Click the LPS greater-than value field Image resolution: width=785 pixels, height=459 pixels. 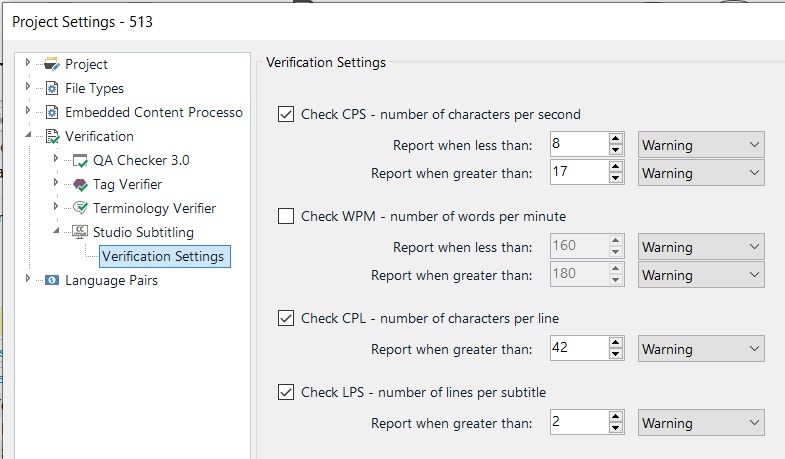click(579, 422)
